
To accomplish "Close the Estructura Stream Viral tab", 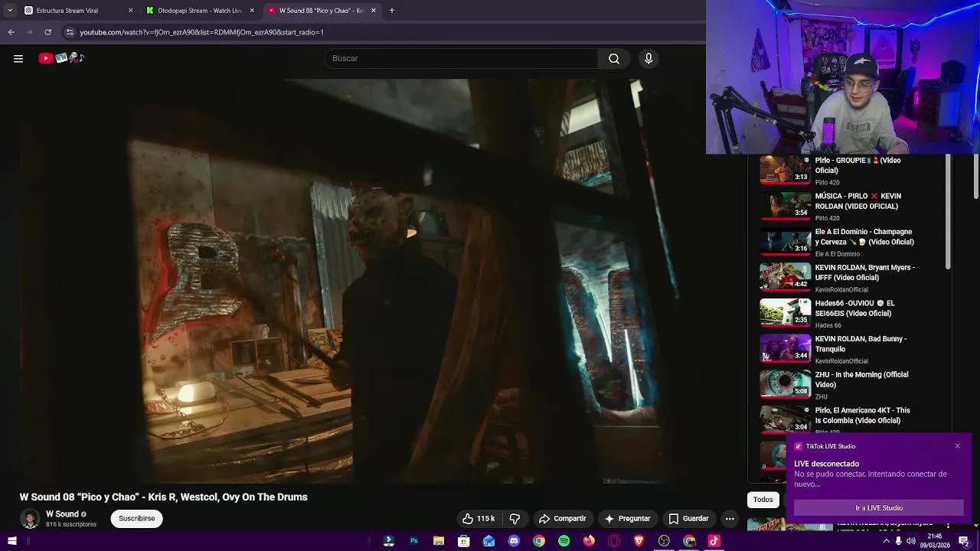I will pos(130,11).
